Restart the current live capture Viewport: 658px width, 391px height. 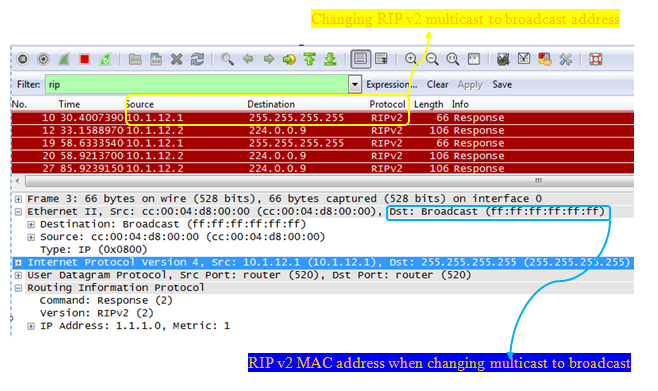(x=105, y=59)
